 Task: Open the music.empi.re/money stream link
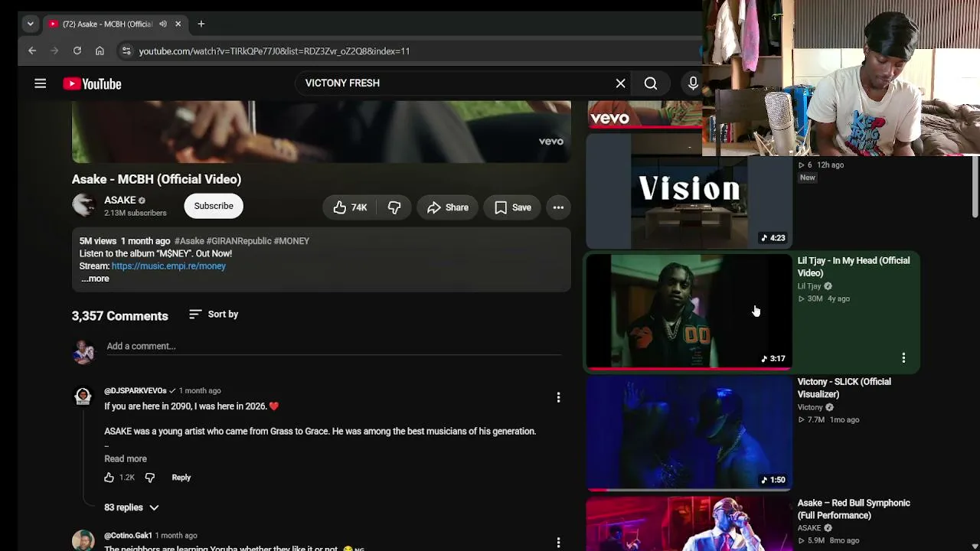click(x=168, y=266)
